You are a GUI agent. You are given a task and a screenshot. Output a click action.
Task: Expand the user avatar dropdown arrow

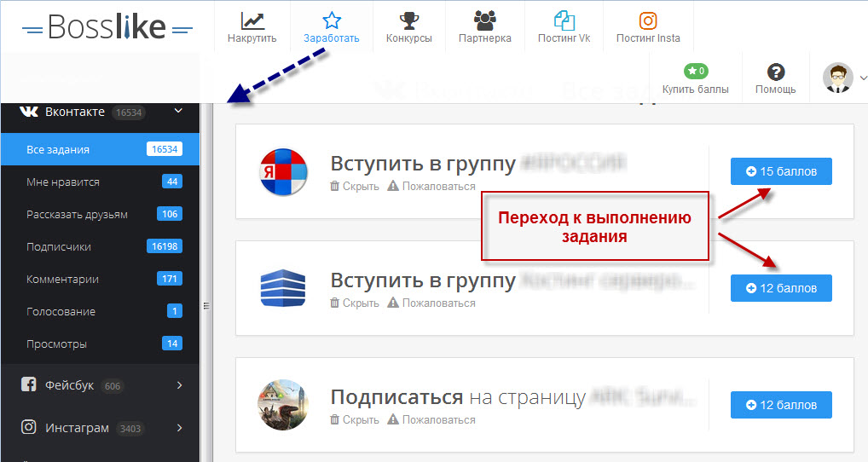[x=863, y=78]
